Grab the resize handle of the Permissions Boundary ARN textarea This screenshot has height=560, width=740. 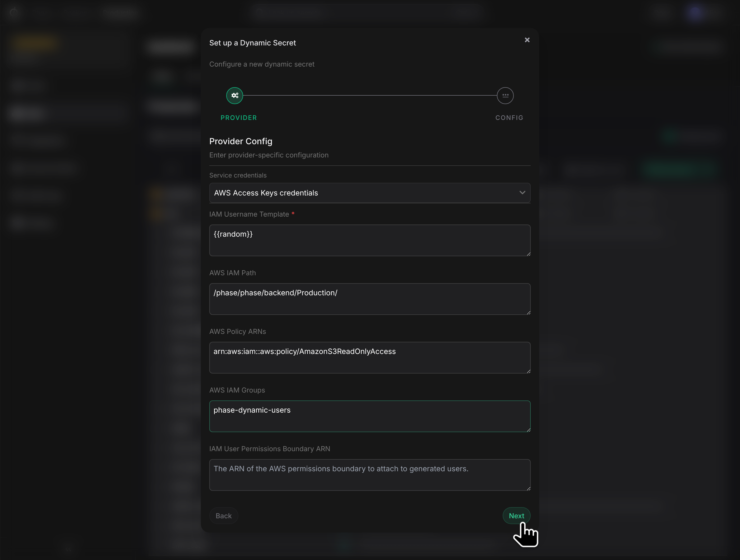[x=528, y=488]
